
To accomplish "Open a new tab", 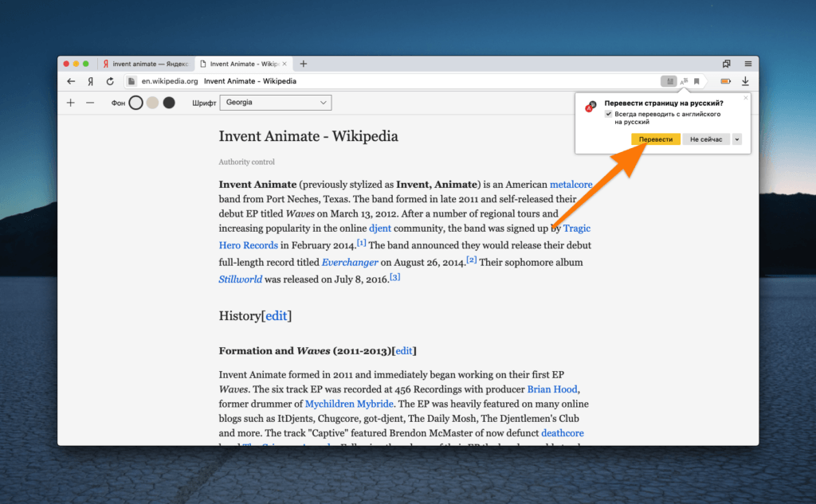I will click(x=304, y=64).
